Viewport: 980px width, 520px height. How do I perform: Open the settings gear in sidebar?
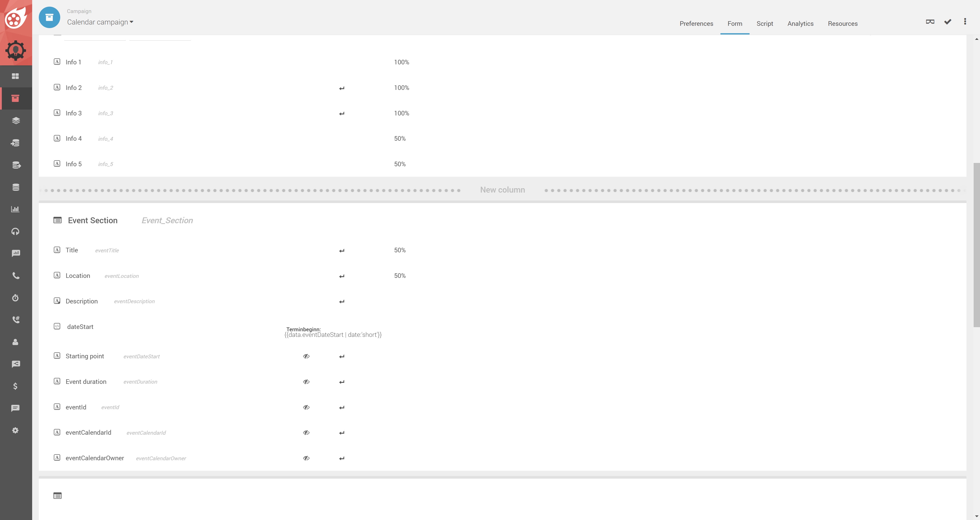click(15, 430)
